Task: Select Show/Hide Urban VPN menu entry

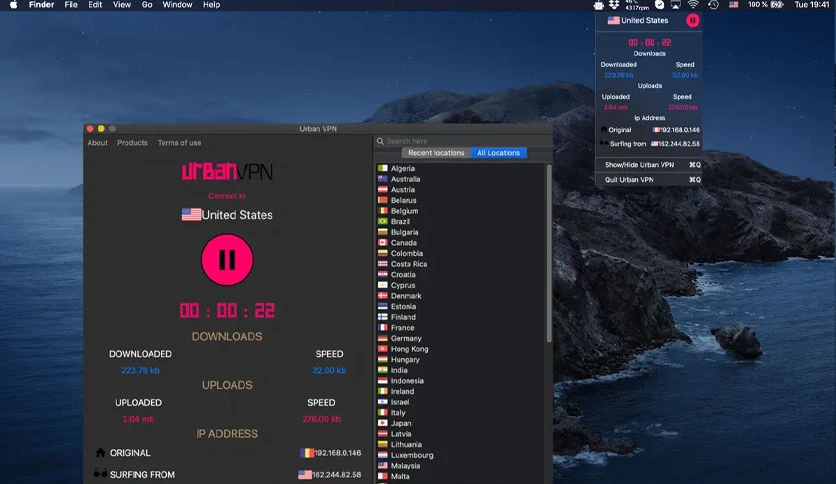Action: tap(649, 165)
